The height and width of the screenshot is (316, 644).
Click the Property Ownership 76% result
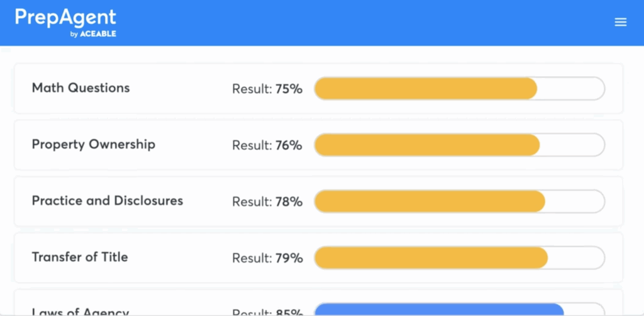[267, 145]
